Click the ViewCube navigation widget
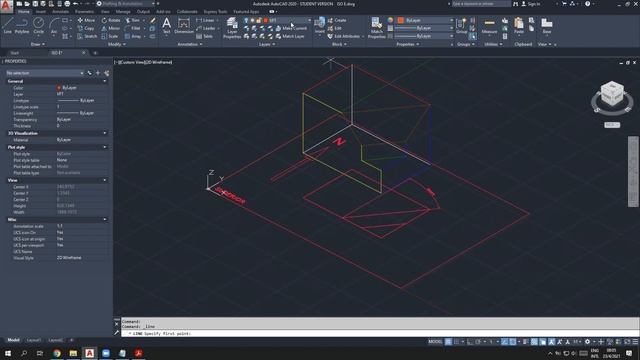This screenshot has height=360, width=640. coord(612,97)
